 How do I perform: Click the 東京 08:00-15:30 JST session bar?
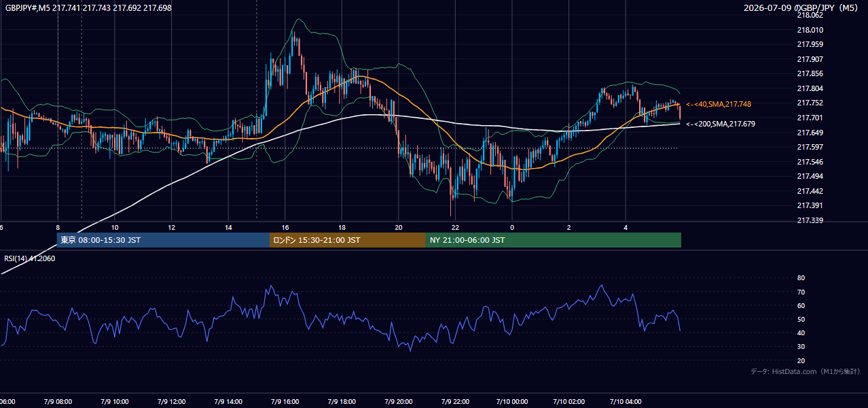point(163,240)
